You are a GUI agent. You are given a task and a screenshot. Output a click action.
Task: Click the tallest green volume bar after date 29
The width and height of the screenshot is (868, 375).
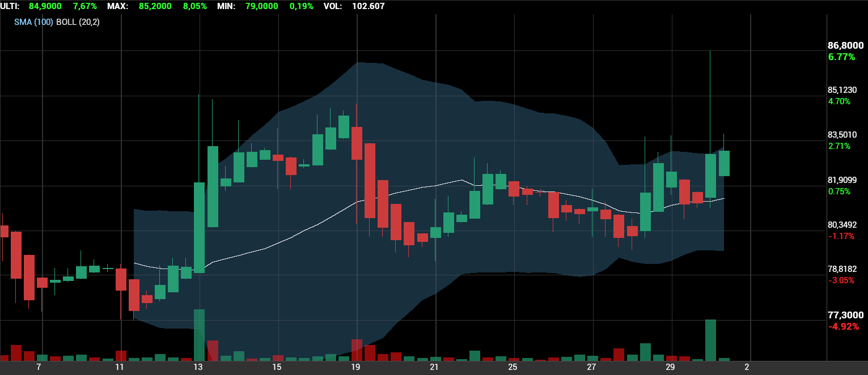click(710, 340)
